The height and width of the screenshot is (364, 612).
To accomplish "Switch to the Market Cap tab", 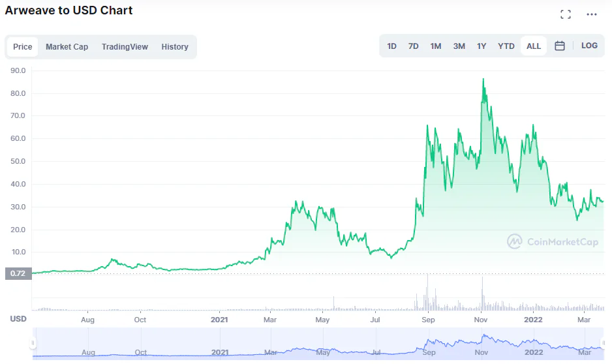I will (x=67, y=47).
